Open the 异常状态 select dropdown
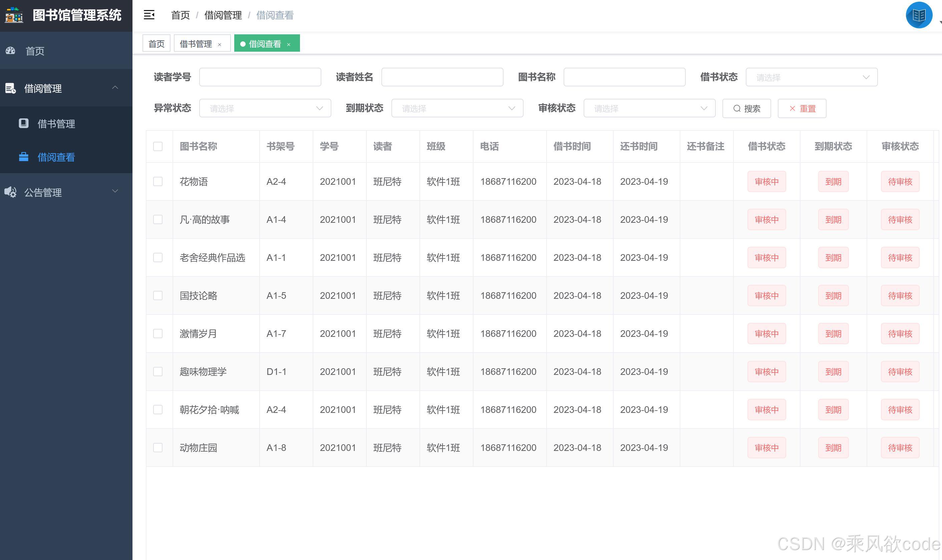Screen dimensions: 942x560 point(265,108)
